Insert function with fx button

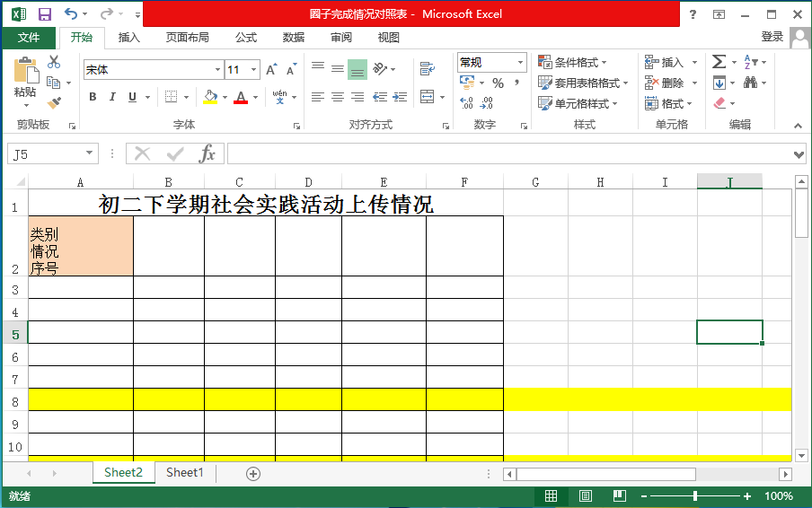207,153
